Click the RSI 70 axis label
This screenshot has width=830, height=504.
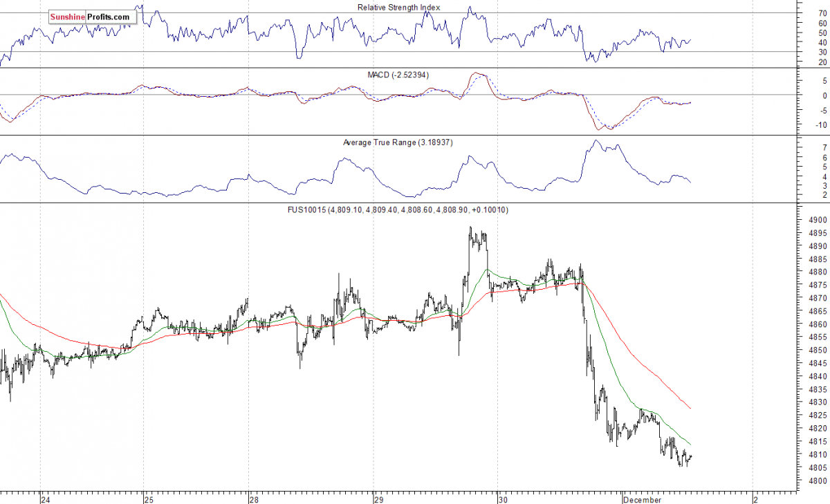coord(822,13)
